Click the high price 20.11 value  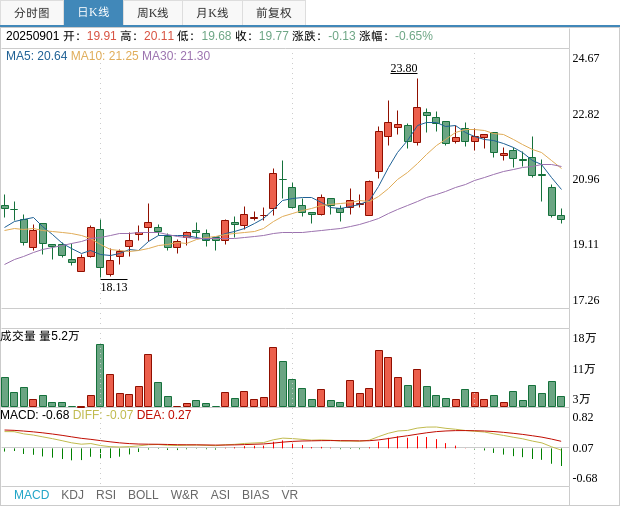159,36
